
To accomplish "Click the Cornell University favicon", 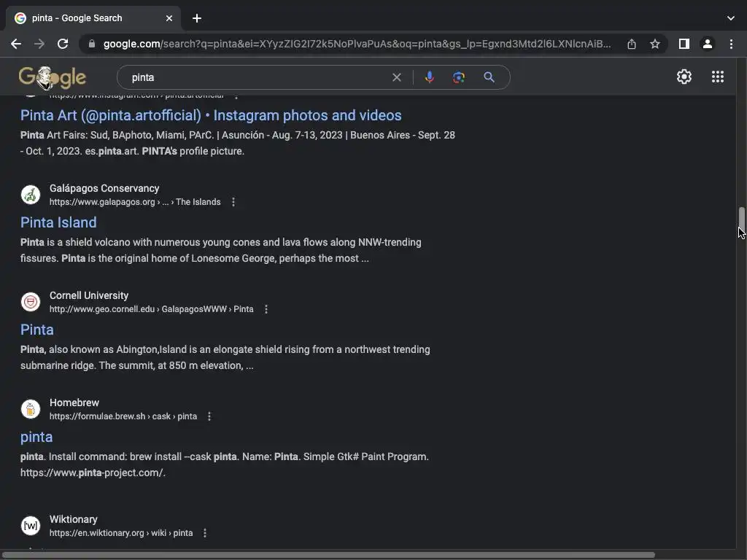I will [x=31, y=302].
